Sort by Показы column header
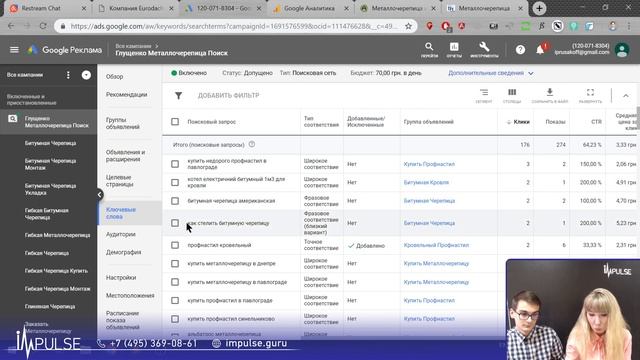 coord(555,122)
